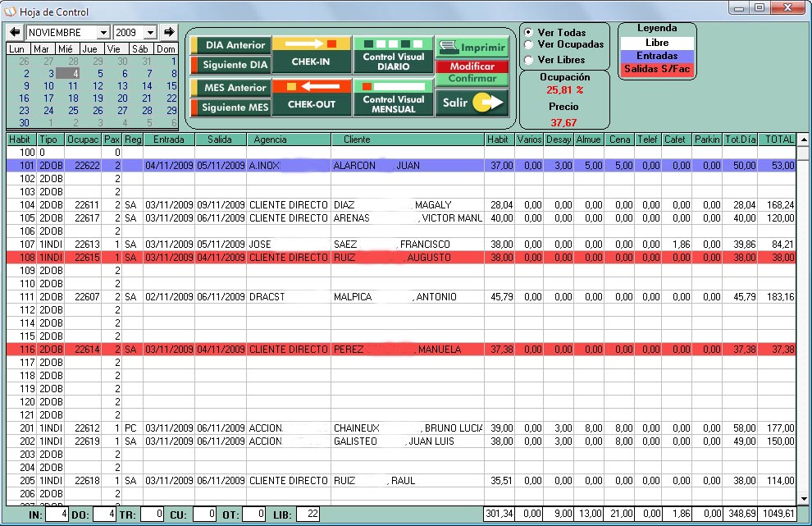Click the scroll down arrow of the table
The image size is (812, 526).
click(803, 500)
